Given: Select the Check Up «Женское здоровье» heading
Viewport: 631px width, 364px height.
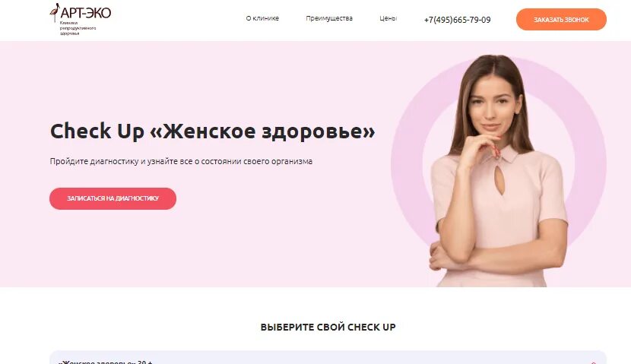Looking at the screenshot, I should tap(212, 131).
